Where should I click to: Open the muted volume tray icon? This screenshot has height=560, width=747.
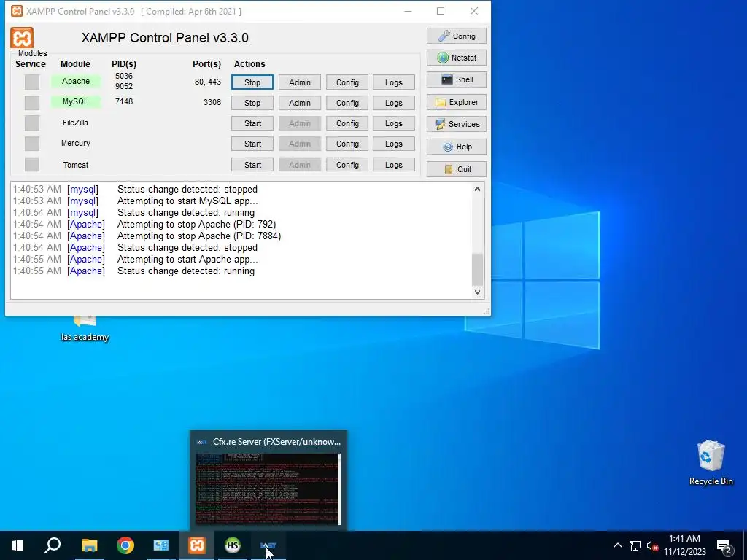(x=652, y=545)
